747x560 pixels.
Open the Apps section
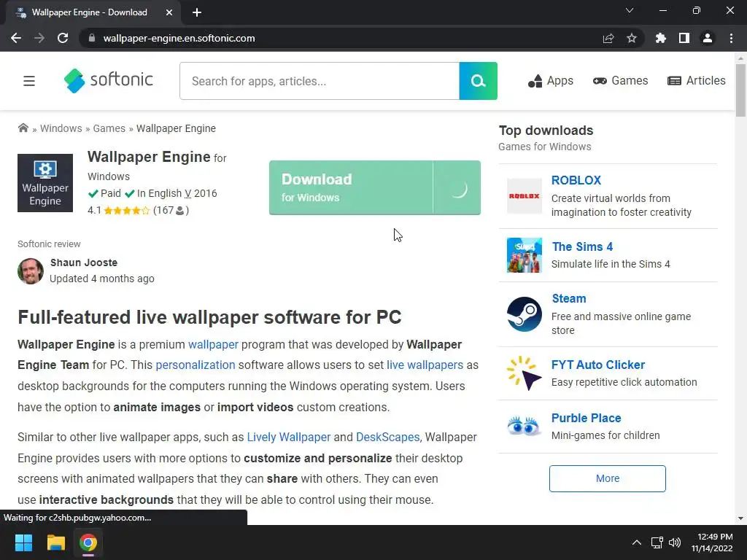coord(551,81)
